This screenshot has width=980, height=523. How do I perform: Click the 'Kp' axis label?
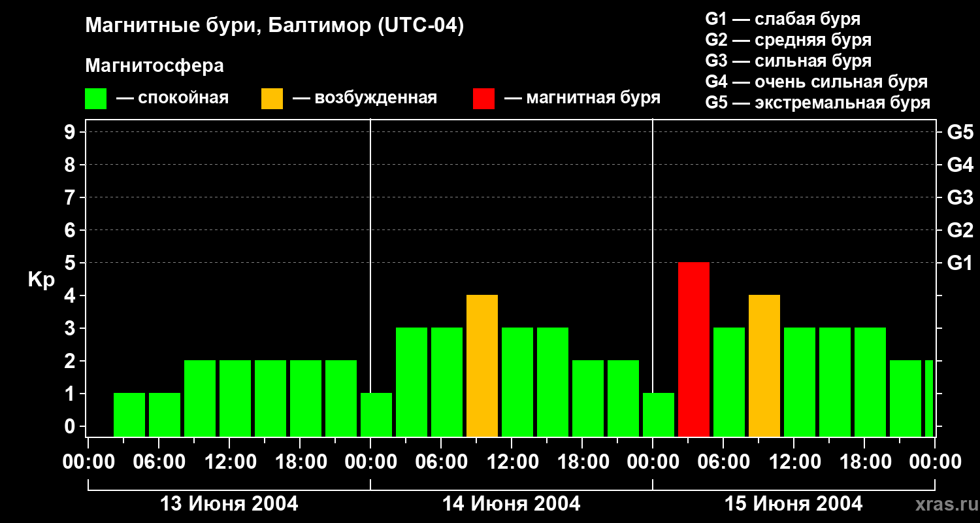(41, 280)
